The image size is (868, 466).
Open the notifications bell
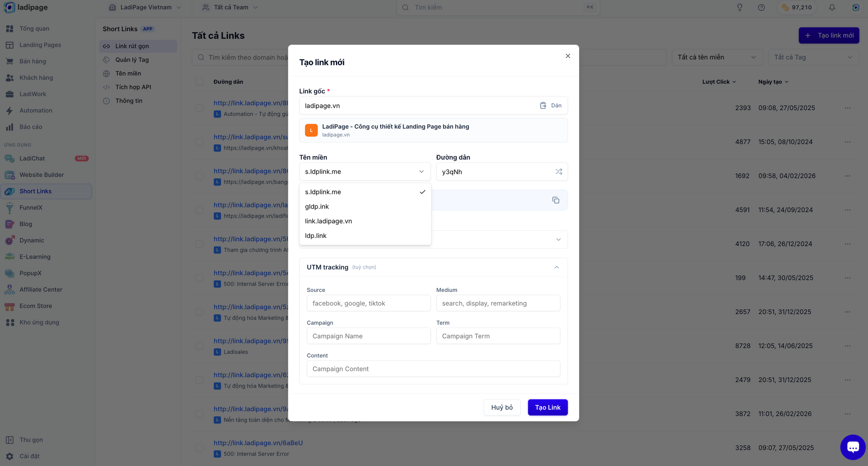point(832,7)
